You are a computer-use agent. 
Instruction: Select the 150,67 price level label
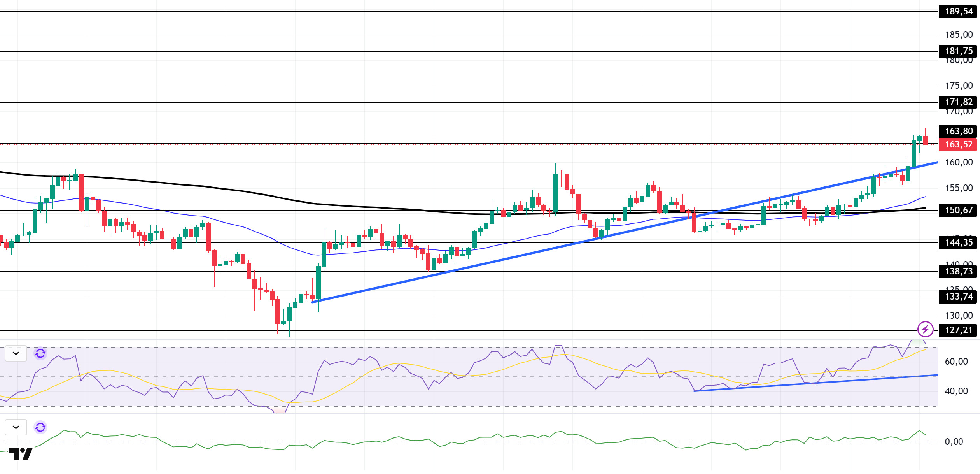(959, 211)
